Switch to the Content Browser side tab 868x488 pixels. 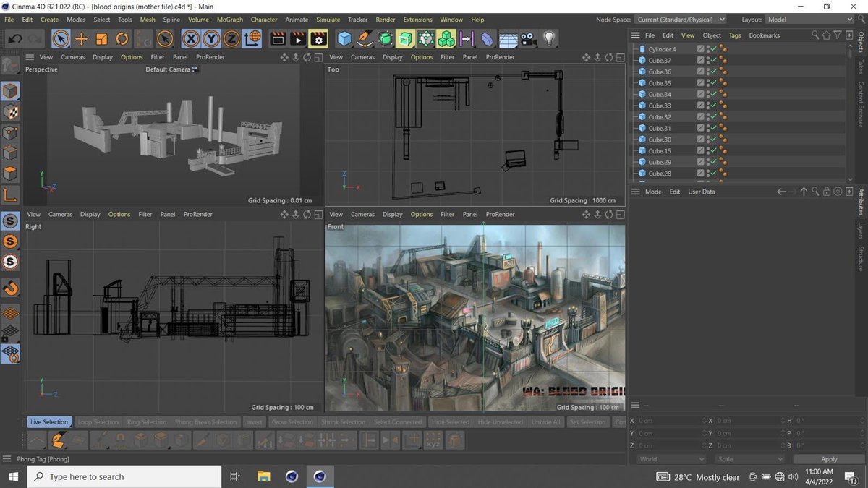point(861,104)
